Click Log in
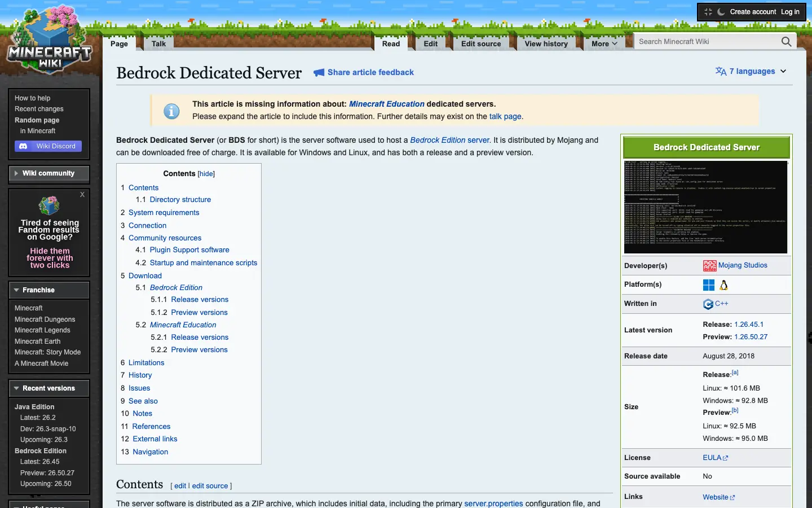Viewport: 812px width, 508px height. click(x=790, y=12)
